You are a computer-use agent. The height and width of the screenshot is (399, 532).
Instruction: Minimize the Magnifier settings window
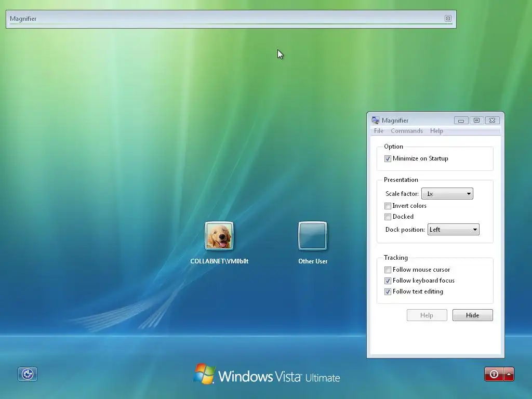pos(461,121)
